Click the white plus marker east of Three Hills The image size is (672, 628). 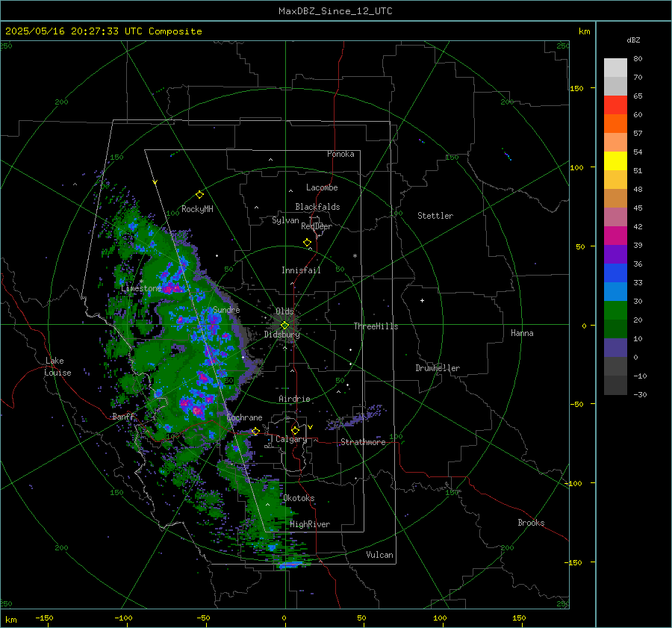422,300
